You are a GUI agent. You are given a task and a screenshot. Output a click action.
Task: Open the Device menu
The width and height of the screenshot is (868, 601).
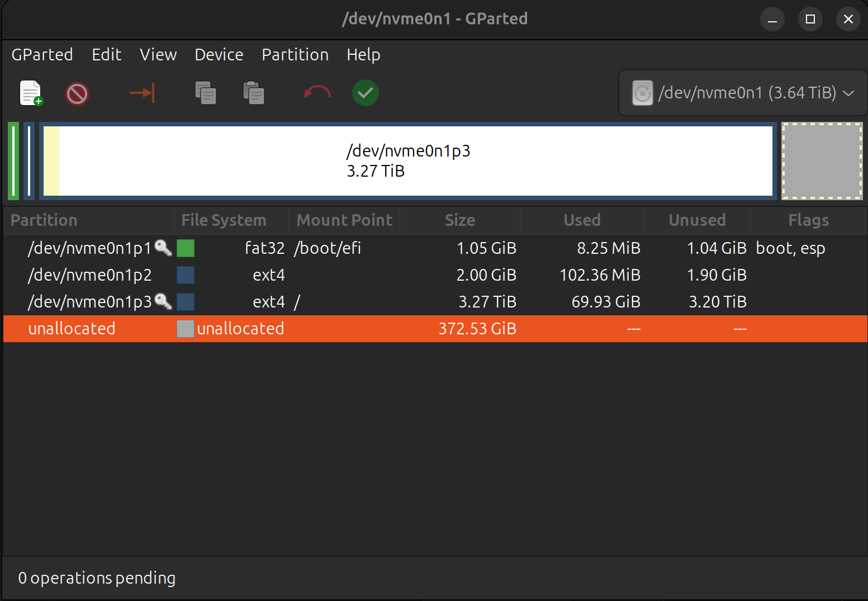point(219,55)
